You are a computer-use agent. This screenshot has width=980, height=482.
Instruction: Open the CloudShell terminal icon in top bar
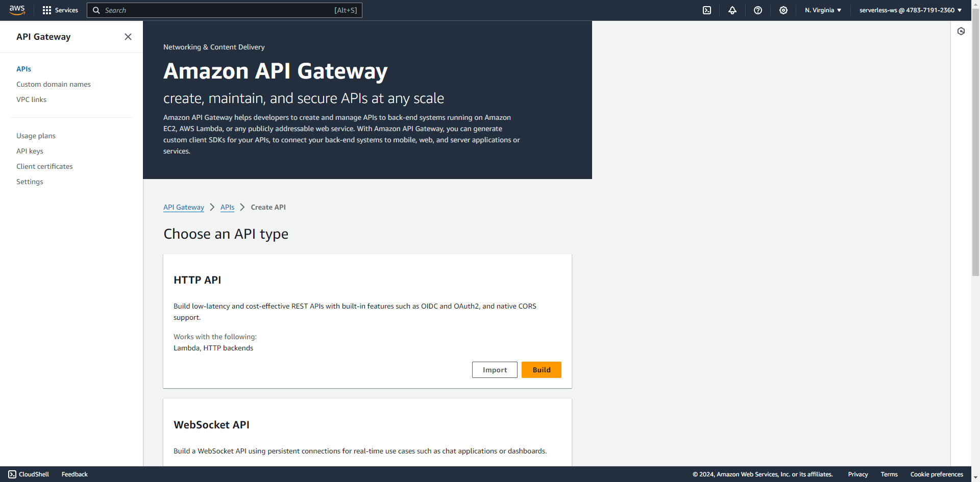click(707, 10)
